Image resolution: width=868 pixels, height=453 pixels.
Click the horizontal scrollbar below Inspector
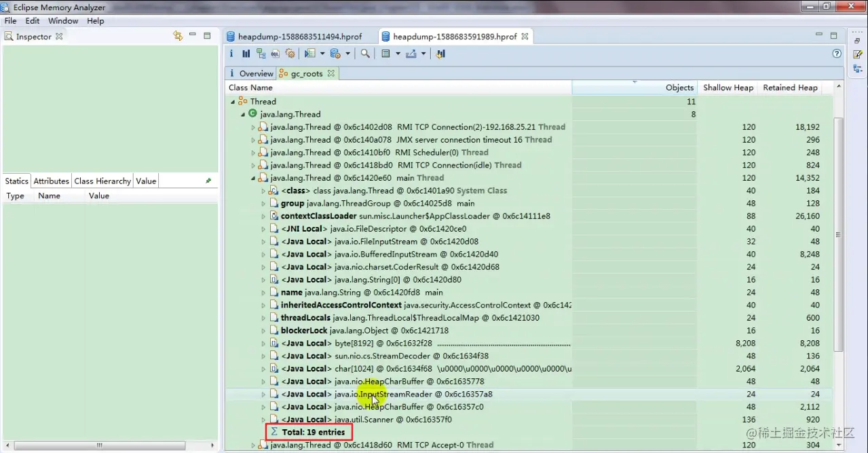[99, 446]
